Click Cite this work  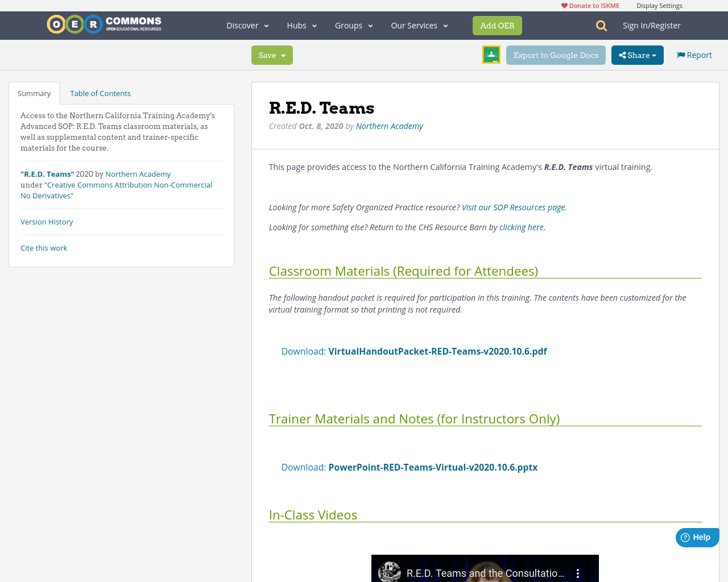44,247
